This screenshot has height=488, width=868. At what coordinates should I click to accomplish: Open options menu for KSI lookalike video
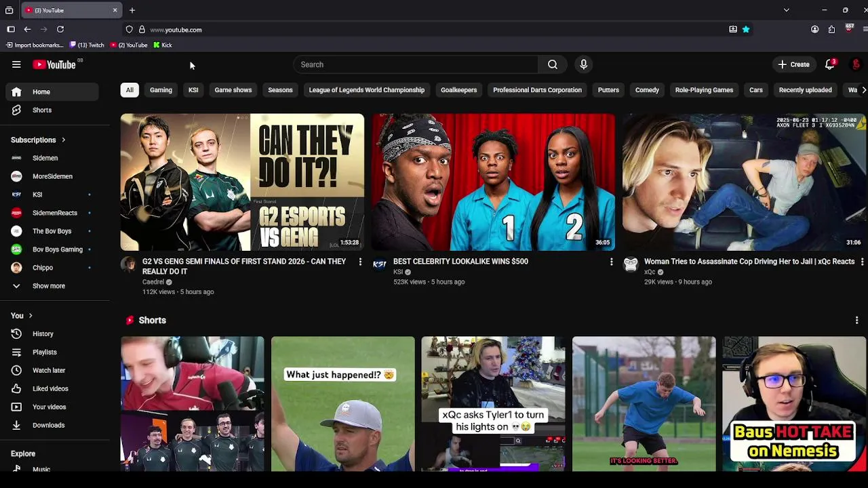(x=611, y=262)
